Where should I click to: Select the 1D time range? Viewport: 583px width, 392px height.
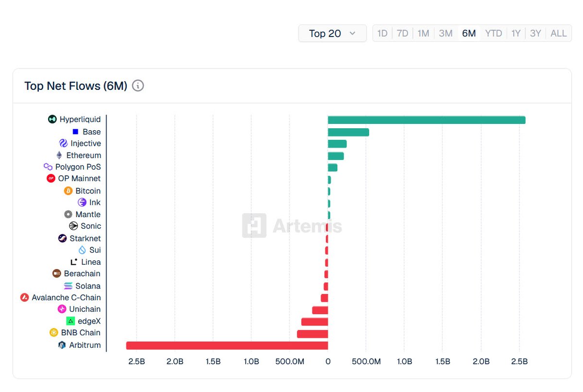pos(382,34)
